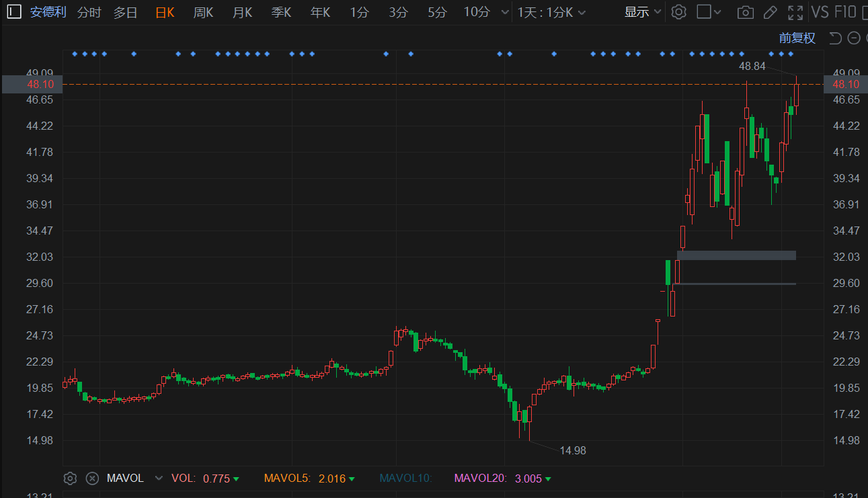
Task: Activate the pencil drawing tool
Action: click(771, 12)
